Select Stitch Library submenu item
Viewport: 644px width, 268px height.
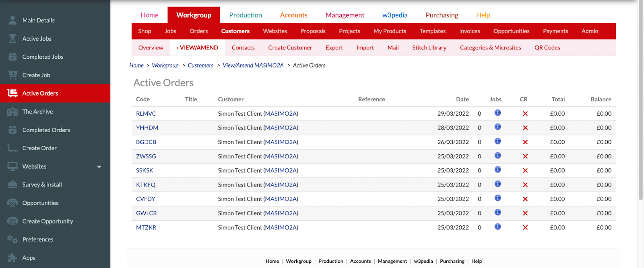[429, 47]
